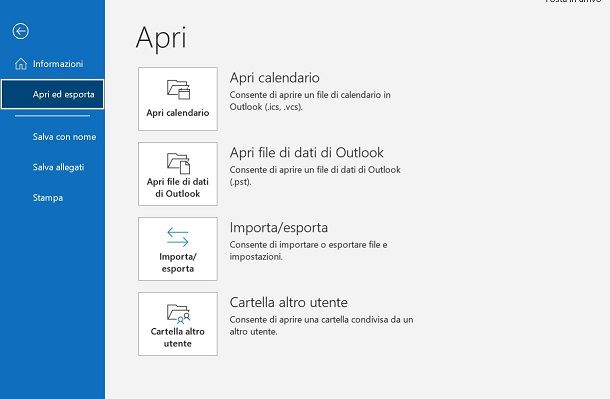Screen dimensions: 610x399
Task: Click the Apri calendario tile button
Action: click(178, 99)
